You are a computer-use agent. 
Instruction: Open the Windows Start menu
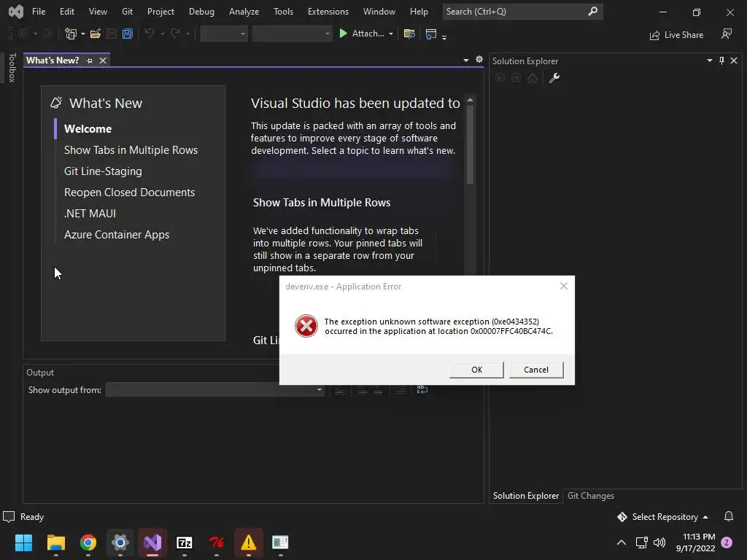tap(23, 542)
